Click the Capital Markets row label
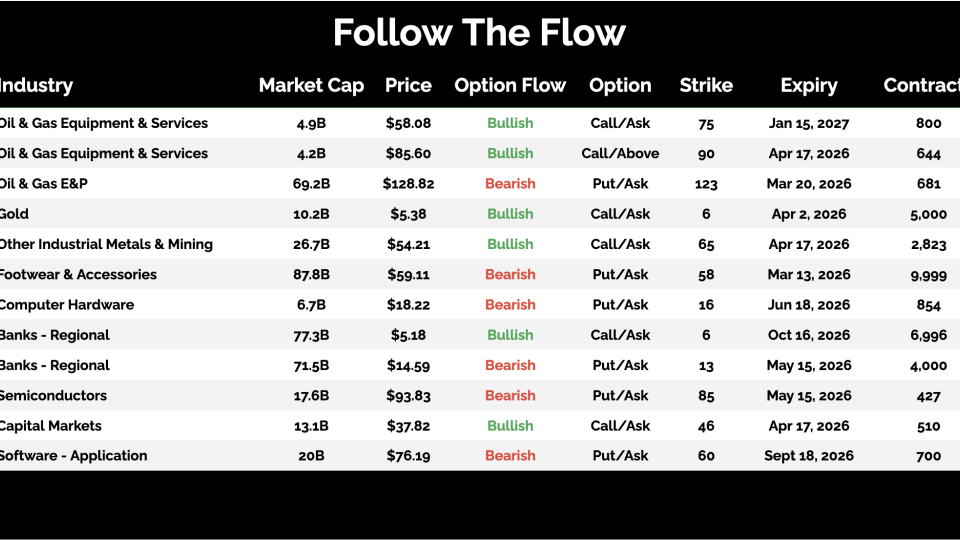Viewport: 960px width, 540px height. click(x=50, y=426)
